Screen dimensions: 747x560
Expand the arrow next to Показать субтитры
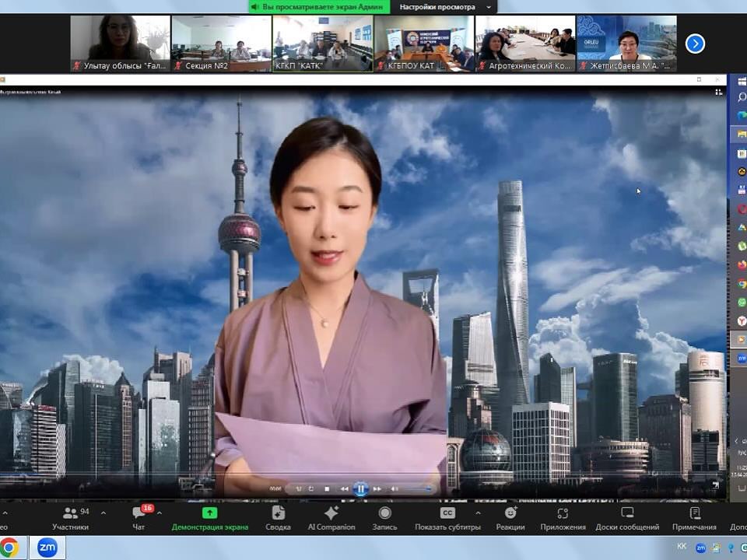(x=478, y=513)
